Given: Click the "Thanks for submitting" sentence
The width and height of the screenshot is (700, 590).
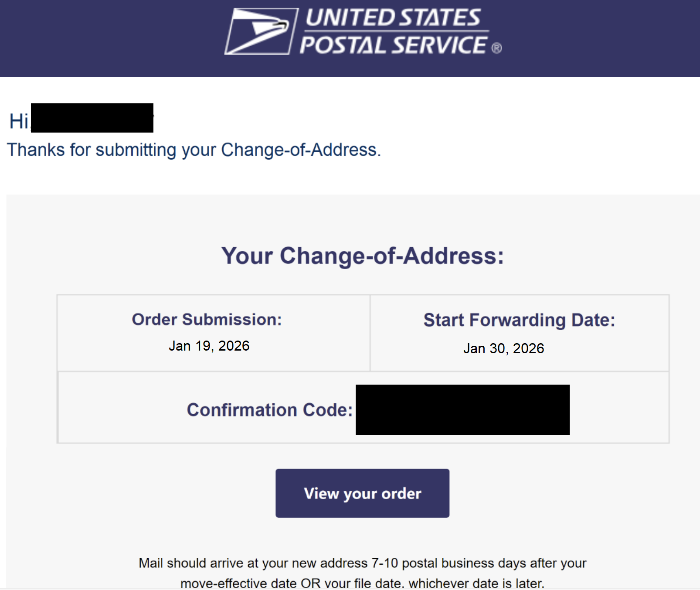Looking at the screenshot, I should point(194,150).
